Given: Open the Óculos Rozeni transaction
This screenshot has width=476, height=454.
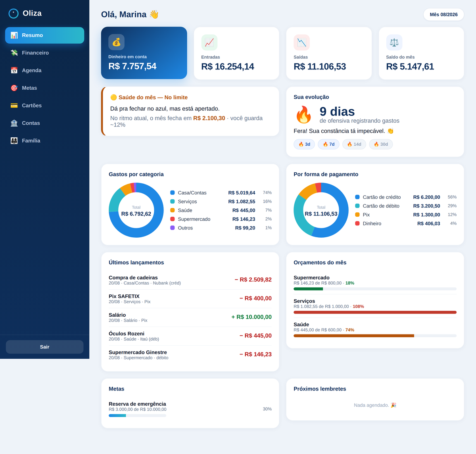Looking at the screenshot, I should point(190,336).
